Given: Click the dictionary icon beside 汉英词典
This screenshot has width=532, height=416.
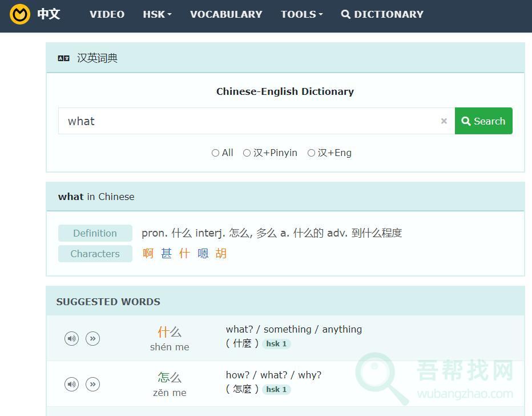Looking at the screenshot, I should (63, 58).
